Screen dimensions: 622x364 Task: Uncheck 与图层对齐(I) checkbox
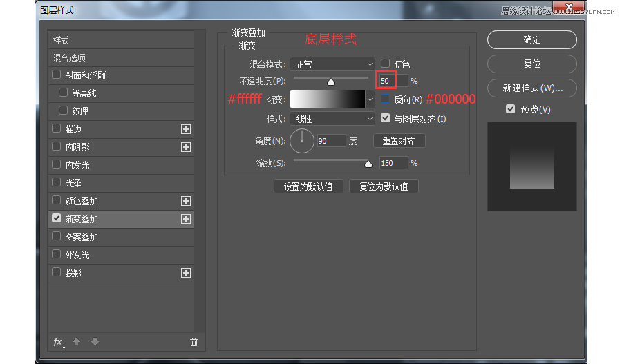click(x=385, y=118)
